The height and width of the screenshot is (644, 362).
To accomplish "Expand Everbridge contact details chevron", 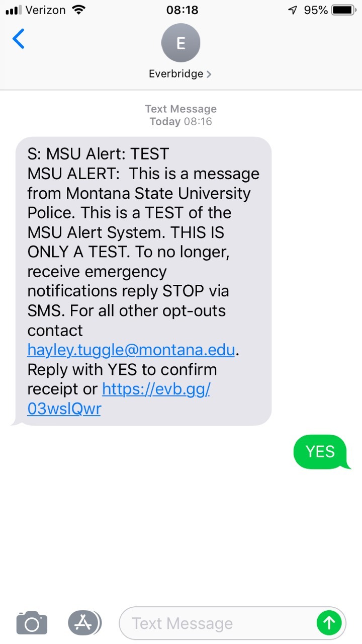I will tap(209, 74).
